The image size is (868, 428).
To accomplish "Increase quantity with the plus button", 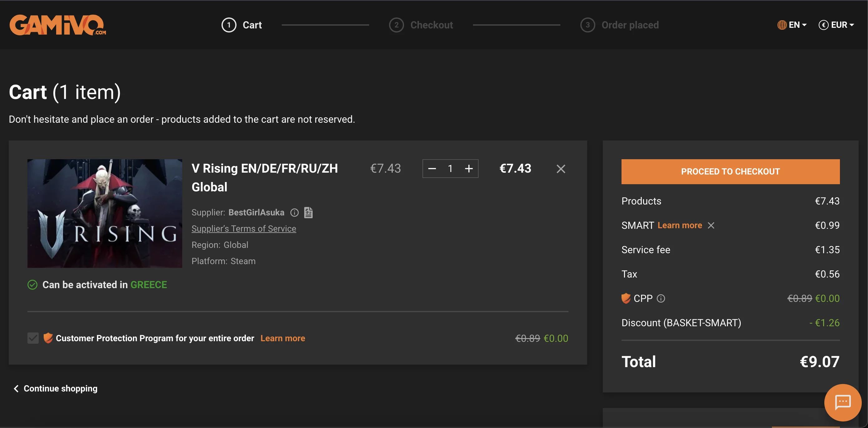I will (x=469, y=169).
